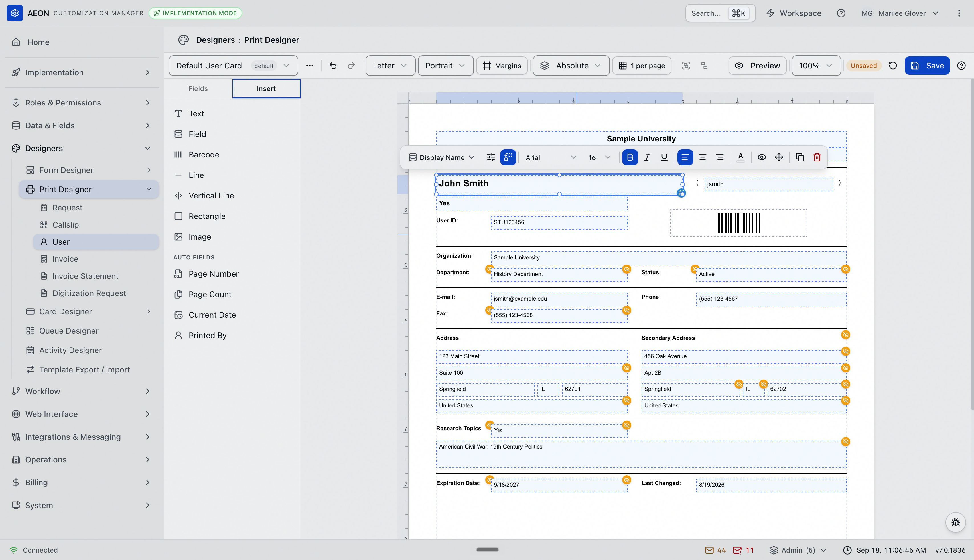Click the group elements icon next to fit-to-screen
974x560 pixels.
704,66
